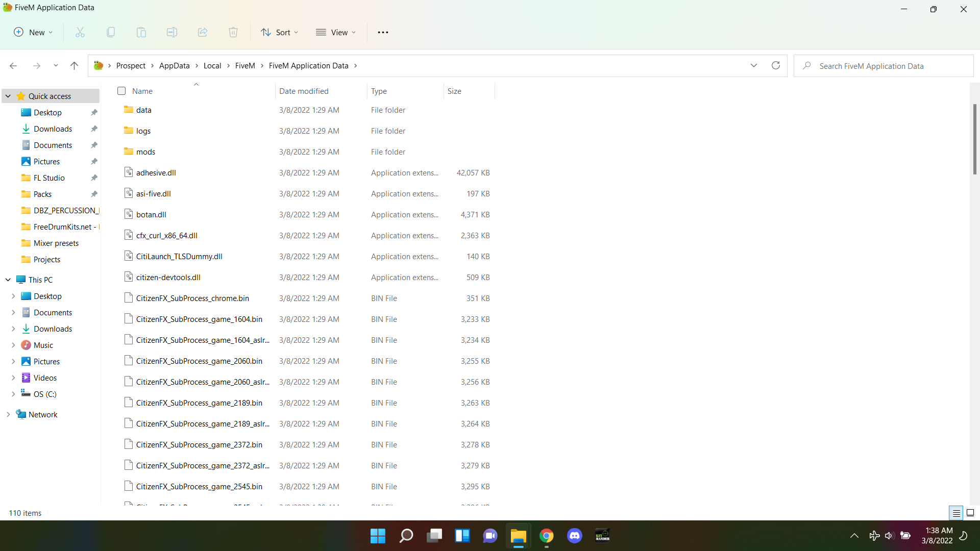Navigate to AppData in breadcrumb
980x551 pixels.
coord(174,66)
